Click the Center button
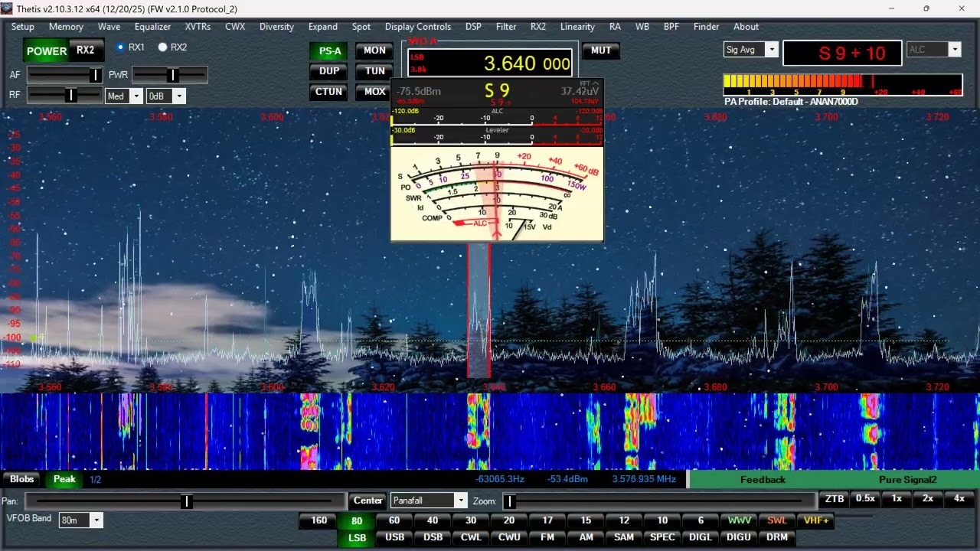This screenshot has height=551, width=980. [367, 500]
